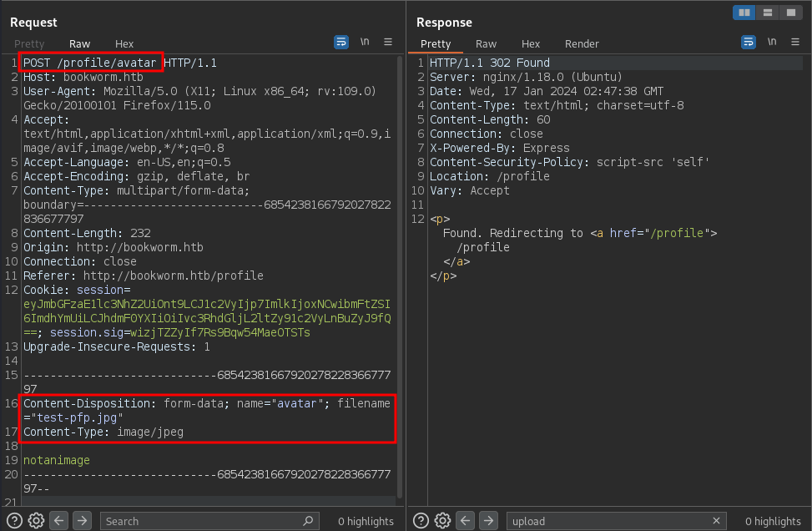The image size is (812, 531).
Task: Go to previous match in Response
Action: [x=467, y=521]
